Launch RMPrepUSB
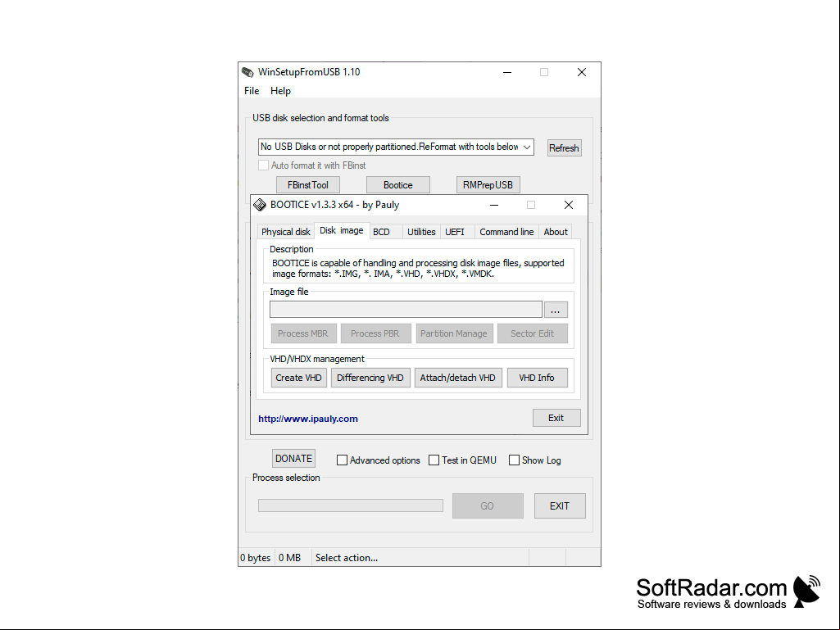The image size is (840, 630). click(x=488, y=185)
